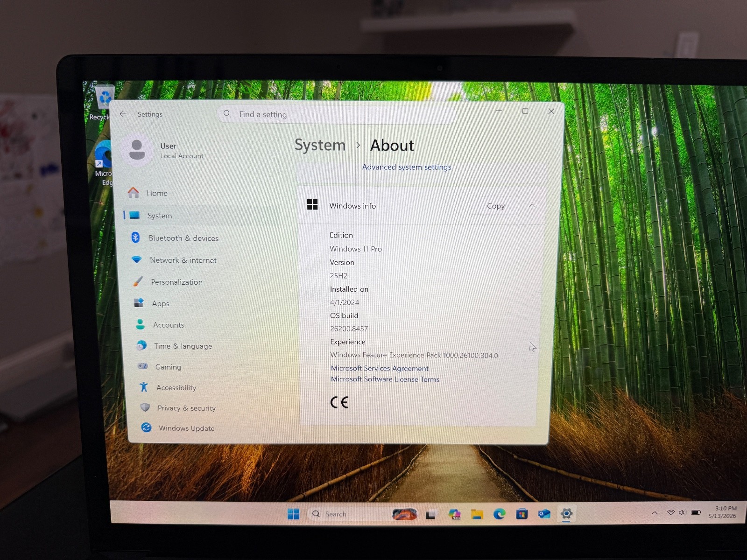Close the Settings window
Image resolution: width=747 pixels, height=560 pixels.
(551, 111)
